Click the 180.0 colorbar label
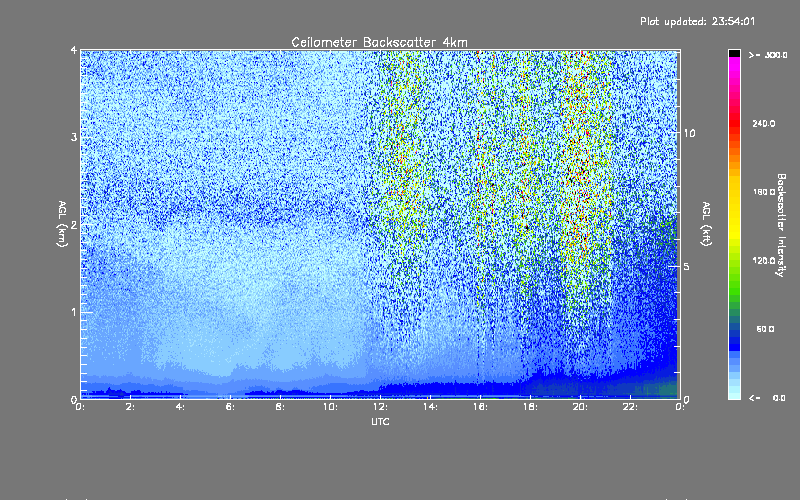Screen dimensions: 800x500 [x=764, y=192]
